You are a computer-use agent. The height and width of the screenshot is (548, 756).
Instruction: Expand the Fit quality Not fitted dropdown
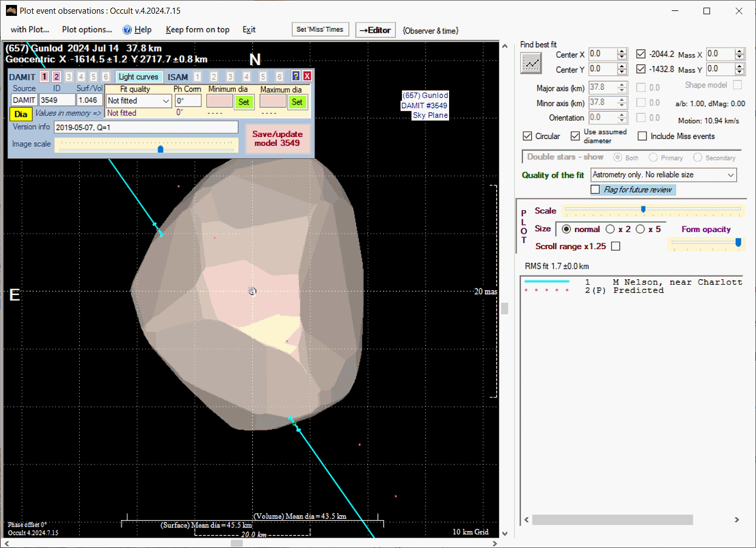(166, 101)
